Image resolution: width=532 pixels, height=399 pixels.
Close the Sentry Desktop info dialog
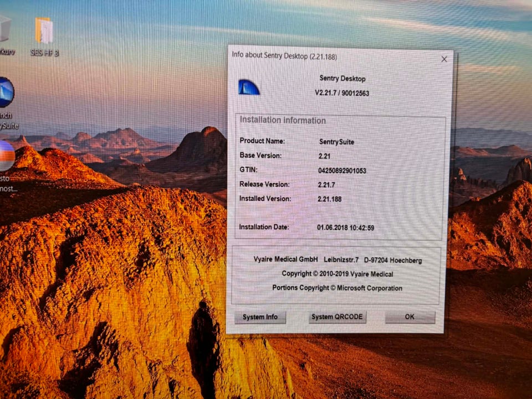tap(444, 59)
